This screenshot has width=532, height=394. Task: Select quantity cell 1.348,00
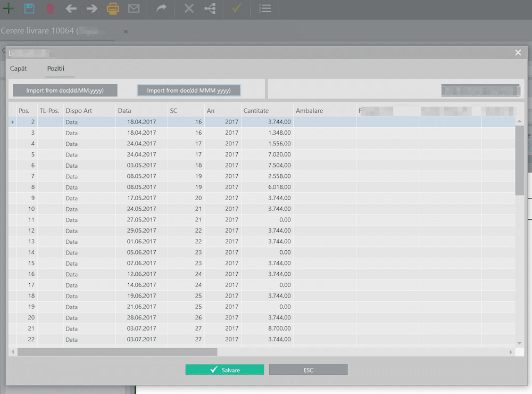[268, 133]
